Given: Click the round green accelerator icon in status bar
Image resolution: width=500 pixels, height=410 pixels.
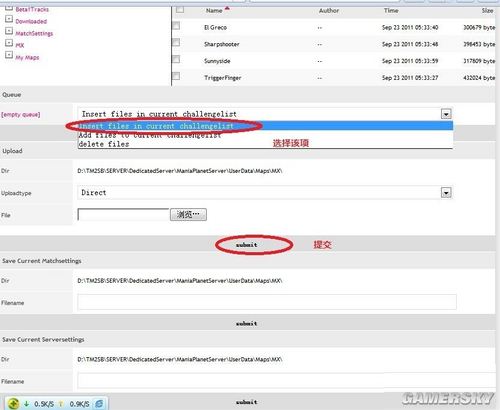Looking at the screenshot, I should click(x=13, y=404).
